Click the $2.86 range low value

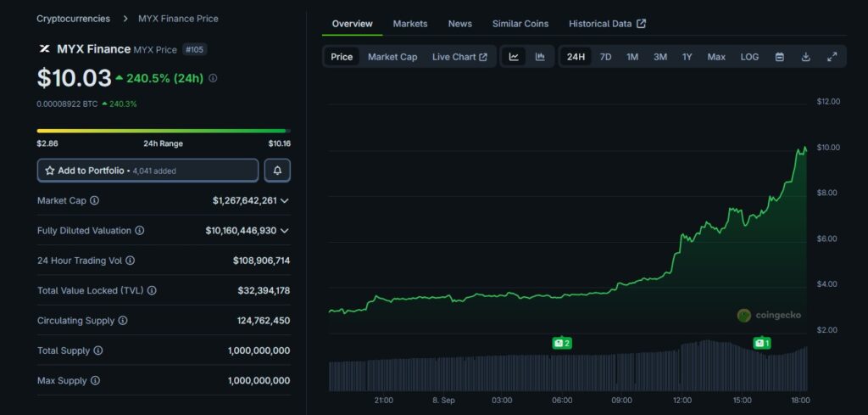tap(47, 143)
